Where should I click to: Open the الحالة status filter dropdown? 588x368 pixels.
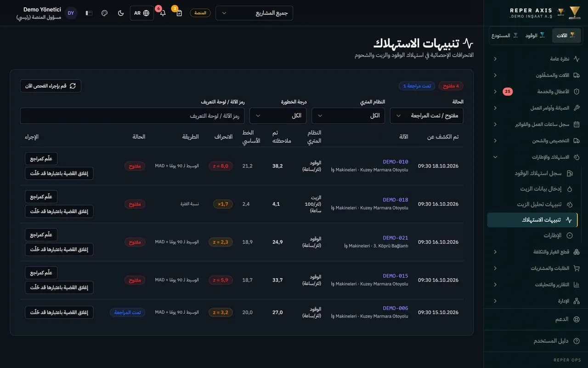click(x=427, y=115)
